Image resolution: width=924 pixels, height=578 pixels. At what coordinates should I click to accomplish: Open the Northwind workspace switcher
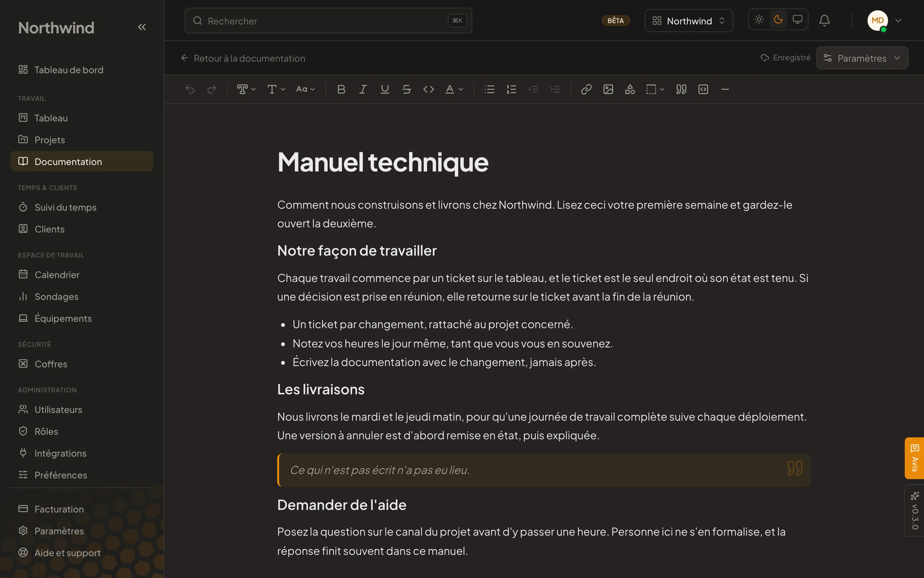pyautogui.click(x=689, y=21)
